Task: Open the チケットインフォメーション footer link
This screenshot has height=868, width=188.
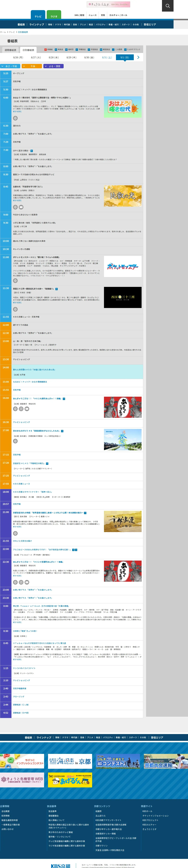Action: point(155,816)
